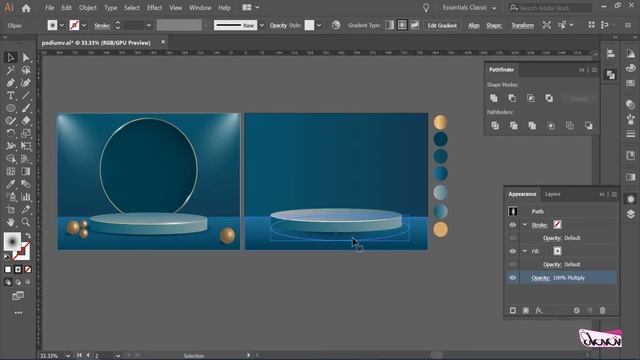This screenshot has height=360, width=640.
Task: Toggle visibility of 100% Multiply opacity row
Action: tap(513, 278)
